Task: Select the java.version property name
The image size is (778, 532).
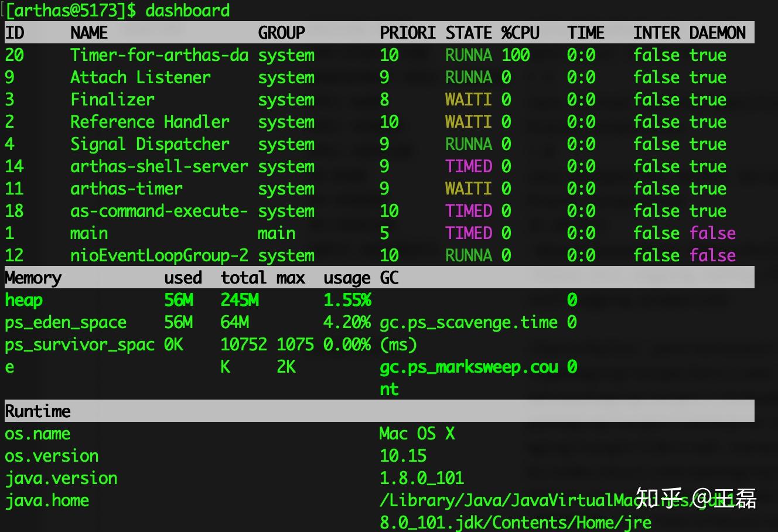Action: click(61, 479)
